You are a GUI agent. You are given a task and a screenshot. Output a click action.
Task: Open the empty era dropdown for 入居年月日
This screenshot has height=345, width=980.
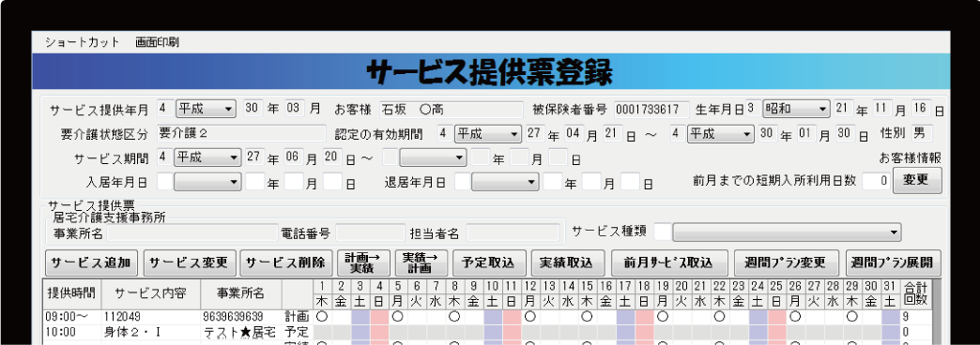pos(207,182)
